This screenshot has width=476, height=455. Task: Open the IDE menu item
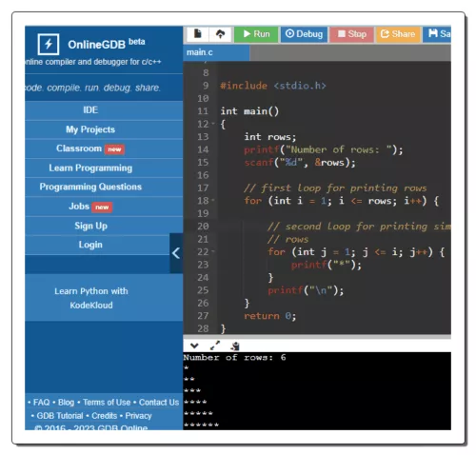pos(90,110)
